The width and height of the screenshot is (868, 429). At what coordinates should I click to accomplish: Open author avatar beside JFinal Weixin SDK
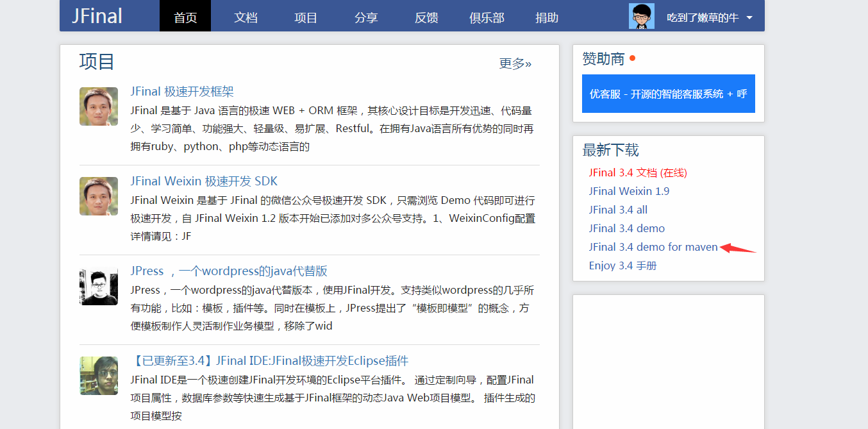pos(99,196)
